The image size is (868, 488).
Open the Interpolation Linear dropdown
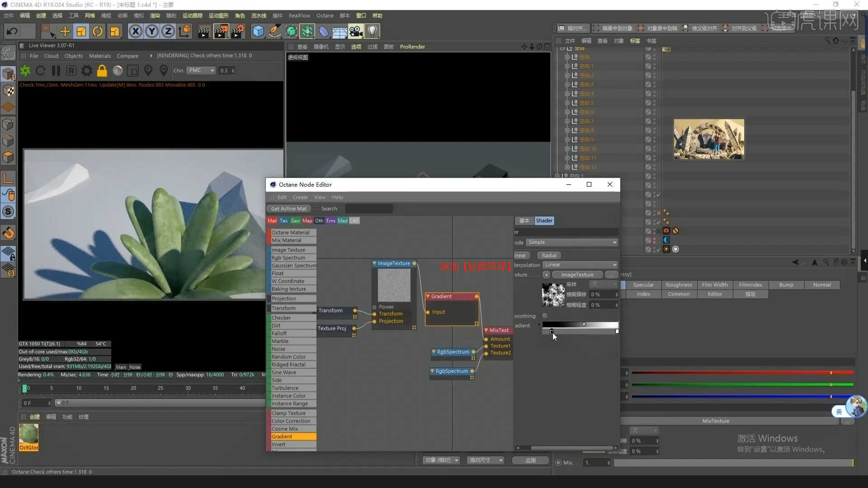[580, 265]
